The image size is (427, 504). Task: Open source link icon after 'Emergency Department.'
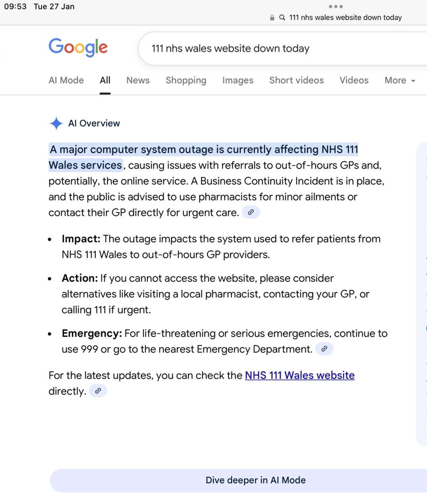point(324,349)
